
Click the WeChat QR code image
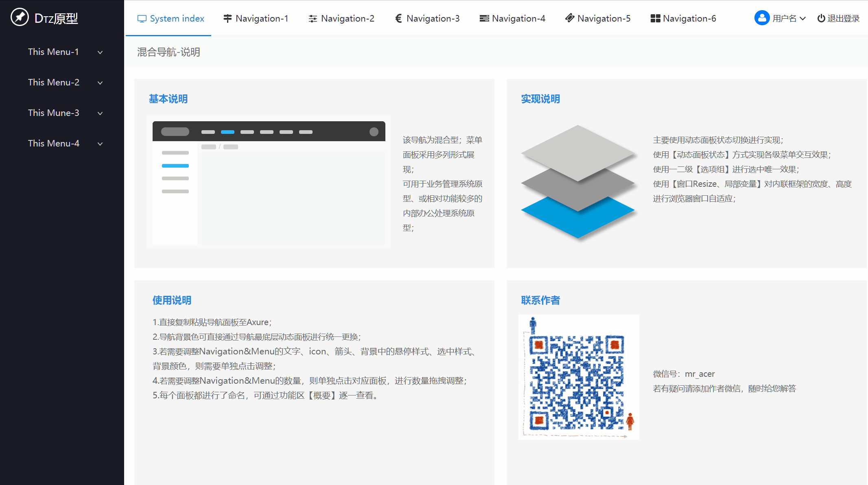[579, 377]
